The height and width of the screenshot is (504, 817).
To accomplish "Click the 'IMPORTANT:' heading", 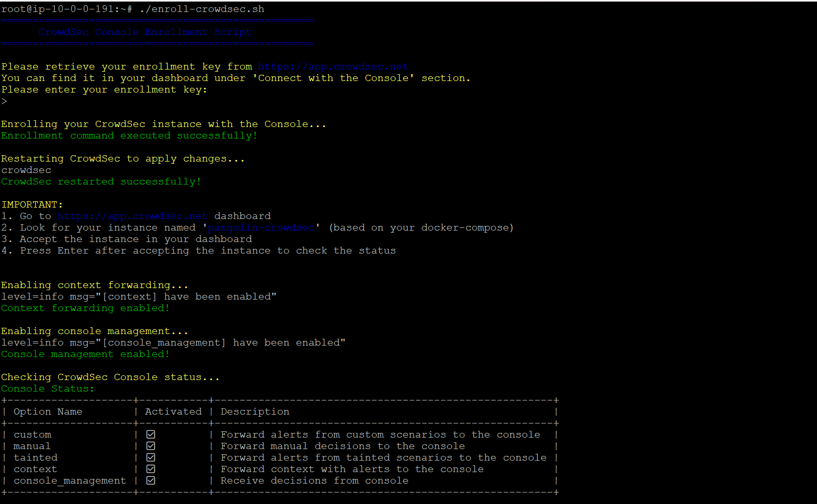I will (32, 204).
